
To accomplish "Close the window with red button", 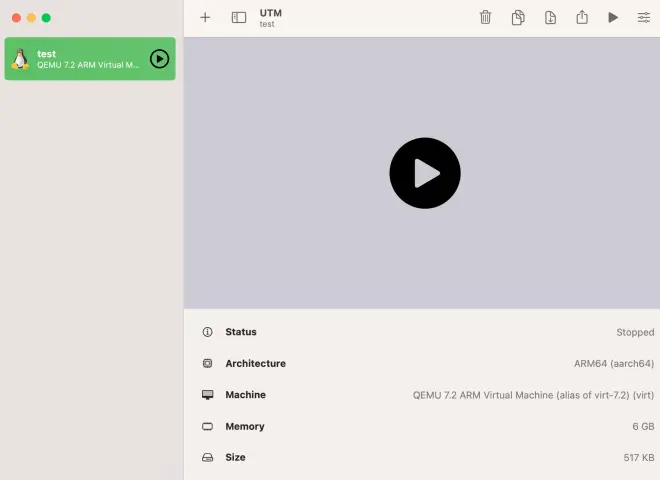I will pos(16,18).
